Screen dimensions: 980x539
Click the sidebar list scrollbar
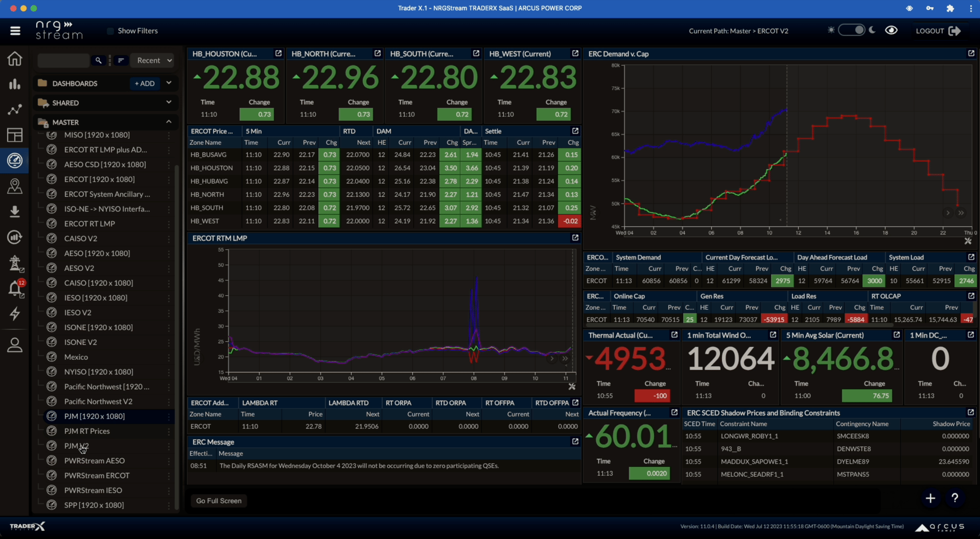point(177,338)
